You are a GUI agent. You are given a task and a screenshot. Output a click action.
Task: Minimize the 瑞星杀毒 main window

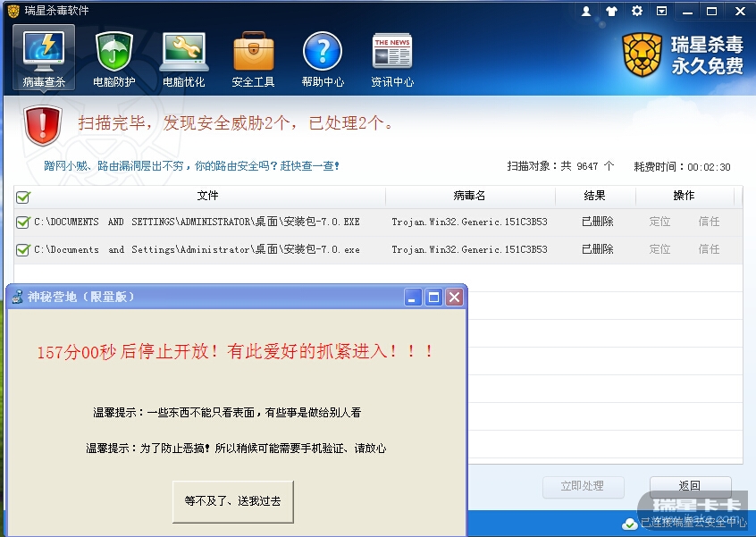[687, 12]
